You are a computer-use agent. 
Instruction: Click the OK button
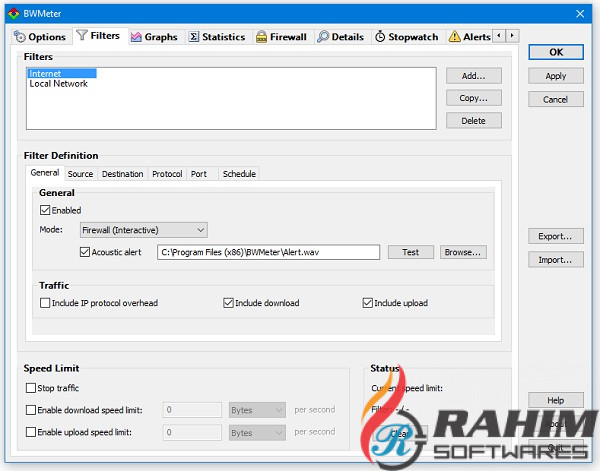(556, 52)
